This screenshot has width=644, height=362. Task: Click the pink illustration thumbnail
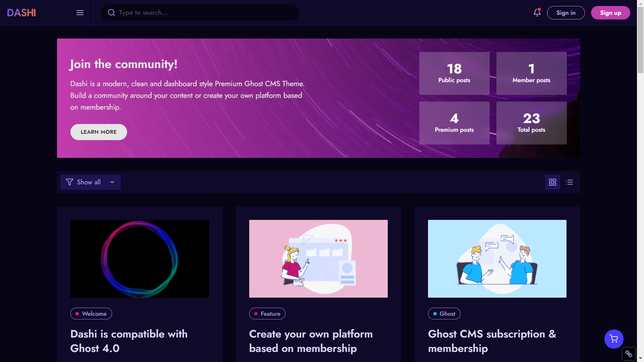click(318, 259)
